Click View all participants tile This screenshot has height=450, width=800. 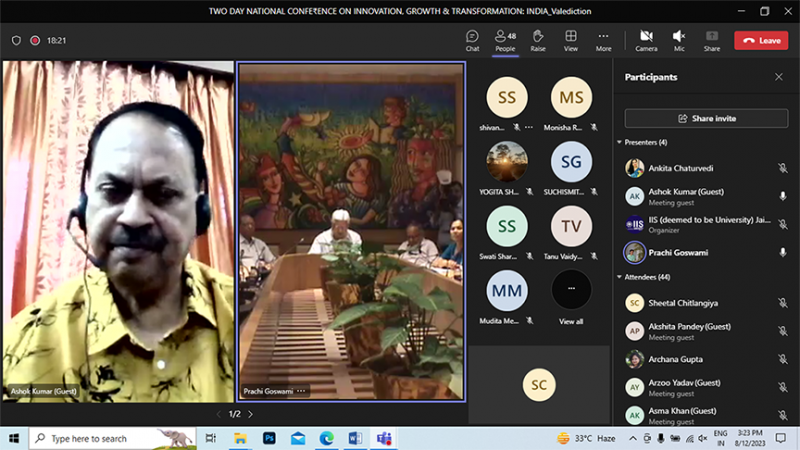point(571,296)
